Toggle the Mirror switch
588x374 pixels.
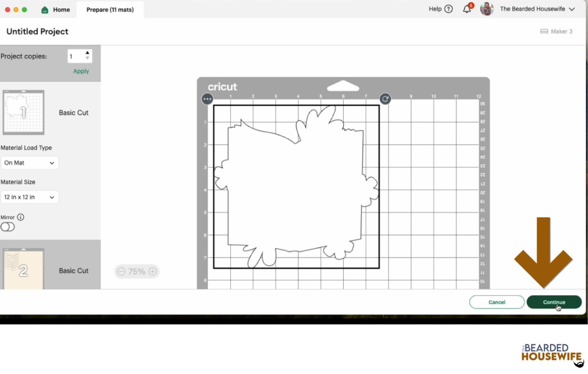pos(8,227)
